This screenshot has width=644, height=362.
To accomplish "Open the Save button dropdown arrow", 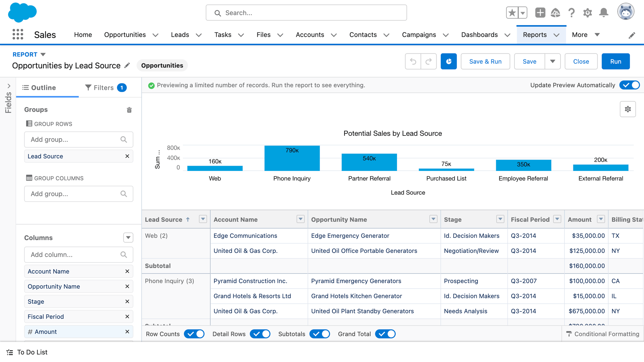I will point(553,61).
